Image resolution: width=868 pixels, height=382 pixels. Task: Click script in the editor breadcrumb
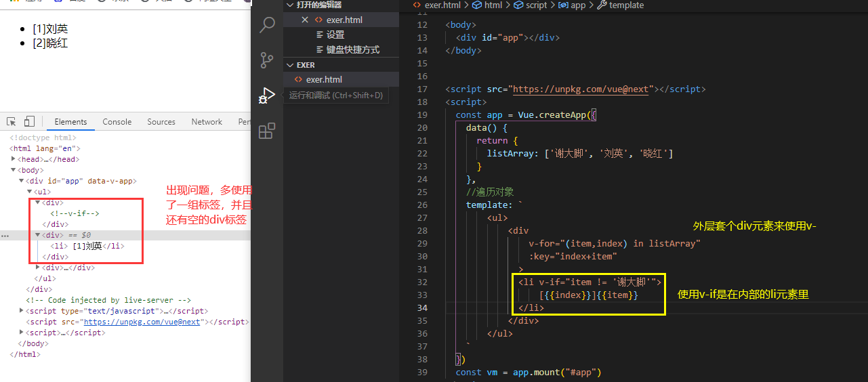tap(536, 5)
